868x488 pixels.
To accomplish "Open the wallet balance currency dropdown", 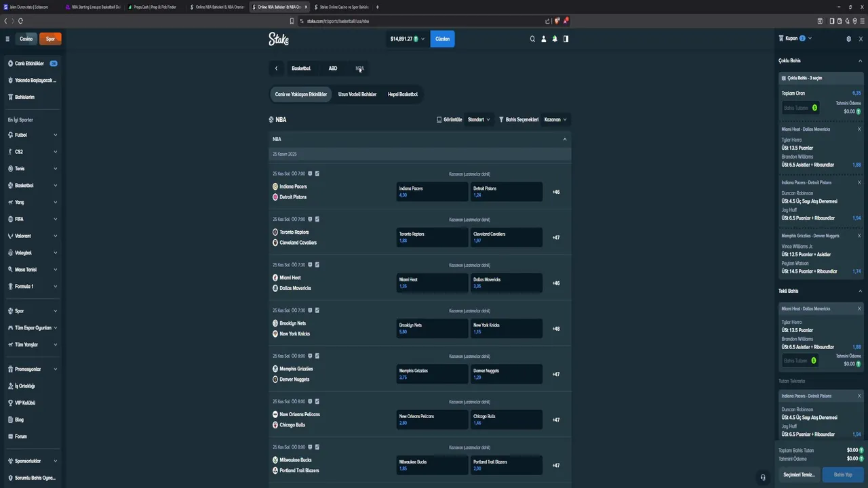I will (x=408, y=39).
